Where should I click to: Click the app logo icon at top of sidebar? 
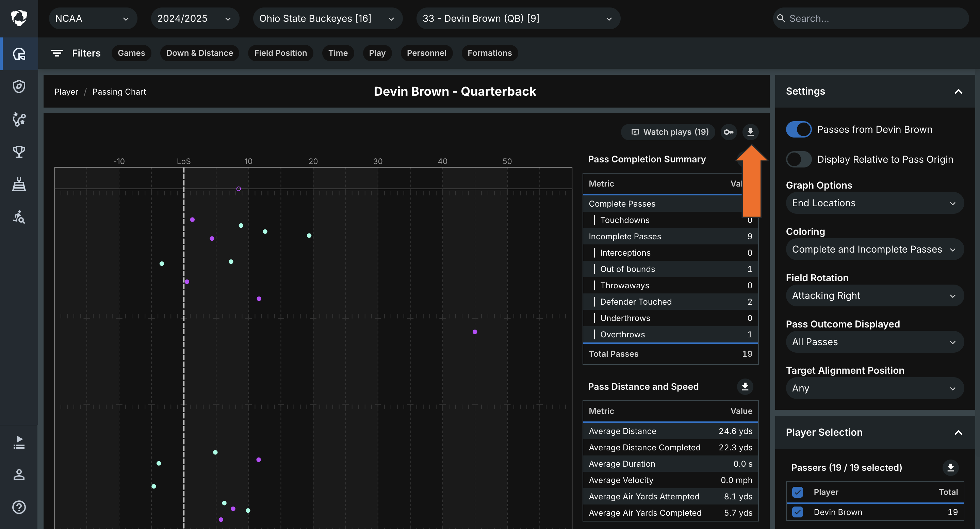point(19,18)
